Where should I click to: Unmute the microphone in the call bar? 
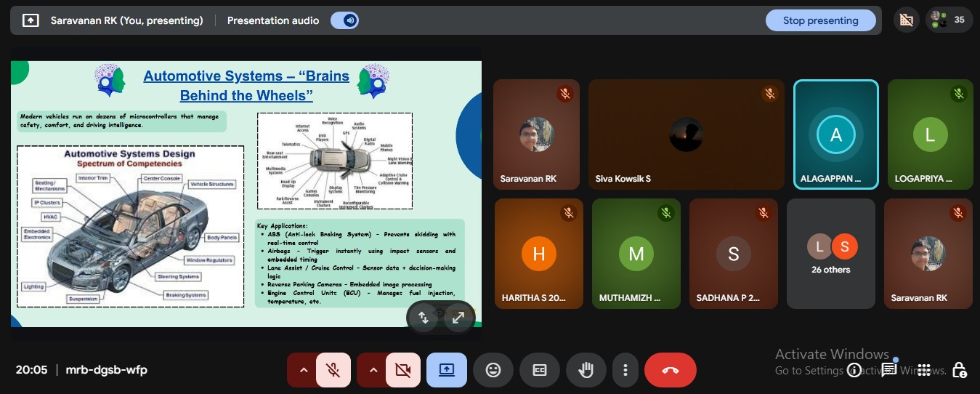(333, 370)
